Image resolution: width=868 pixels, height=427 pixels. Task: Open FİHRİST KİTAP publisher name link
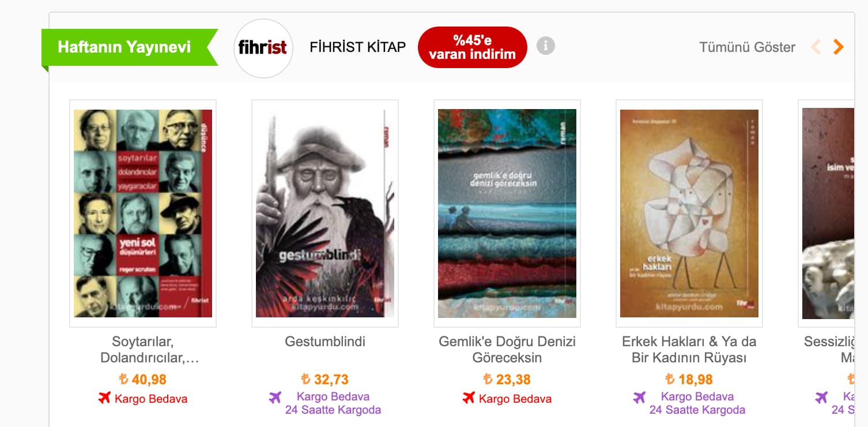pos(358,47)
